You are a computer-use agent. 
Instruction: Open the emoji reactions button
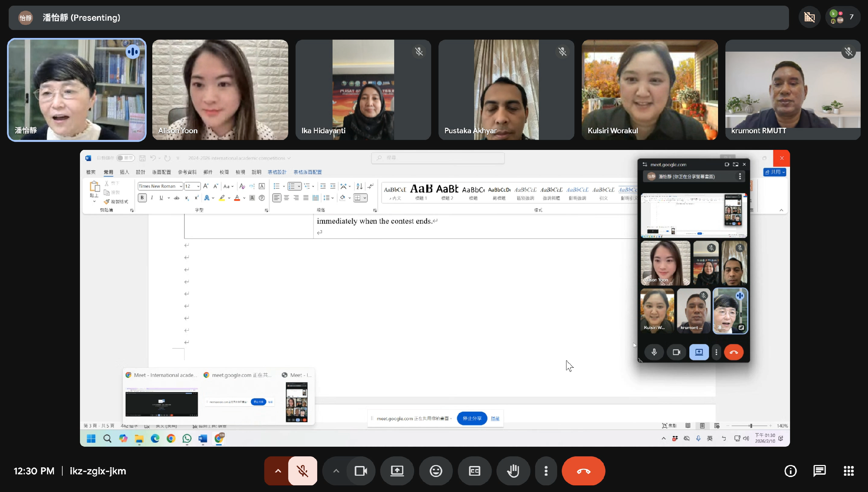(x=436, y=471)
